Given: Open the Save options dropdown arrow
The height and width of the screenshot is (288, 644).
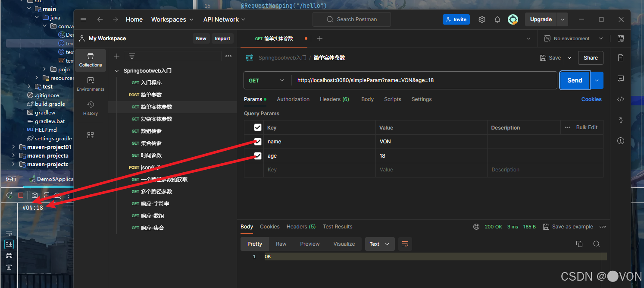Looking at the screenshot, I should coord(569,58).
